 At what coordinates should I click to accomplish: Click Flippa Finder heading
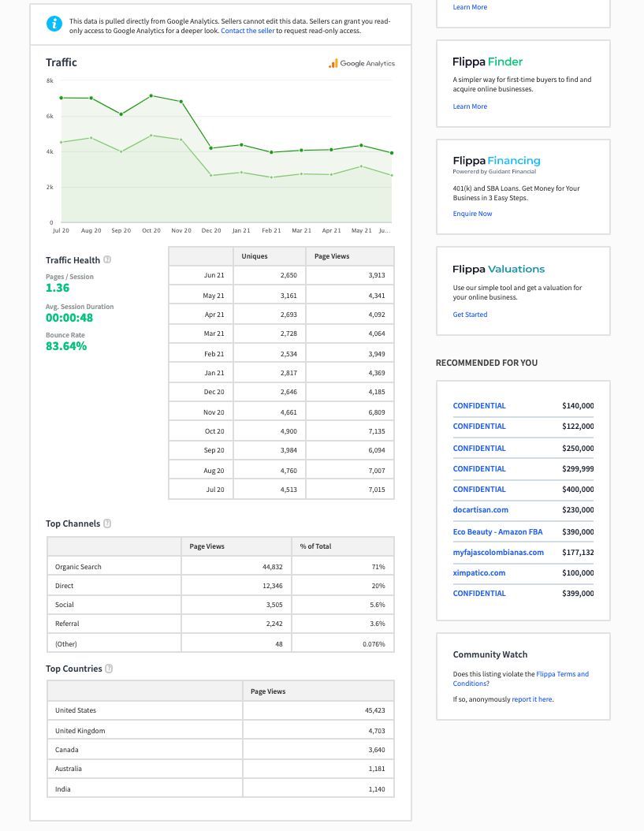tap(487, 62)
